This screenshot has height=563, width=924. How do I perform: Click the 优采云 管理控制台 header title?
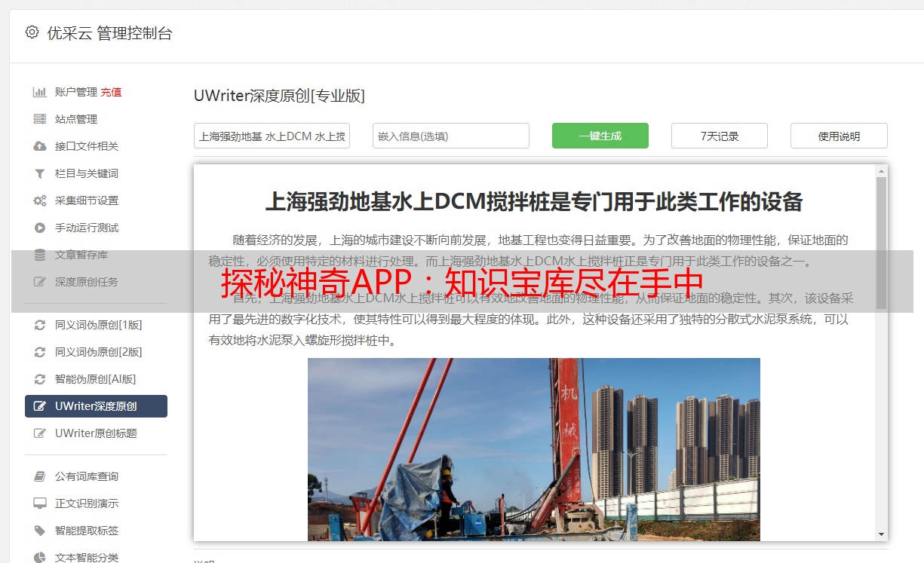pyautogui.click(x=109, y=33)
